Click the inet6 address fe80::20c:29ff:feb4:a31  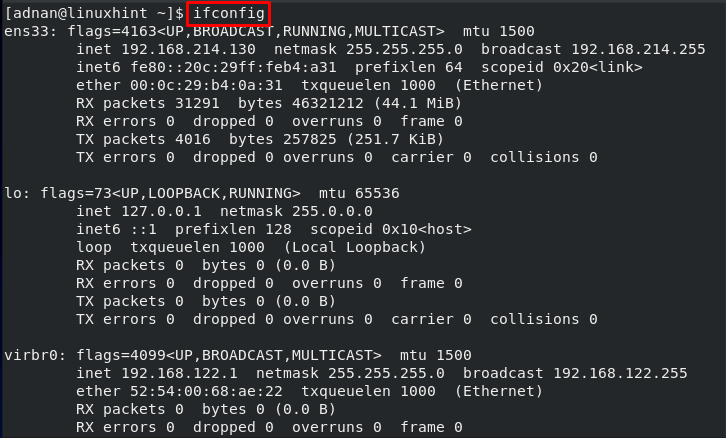pyautogui.click(x=233, y=68)
